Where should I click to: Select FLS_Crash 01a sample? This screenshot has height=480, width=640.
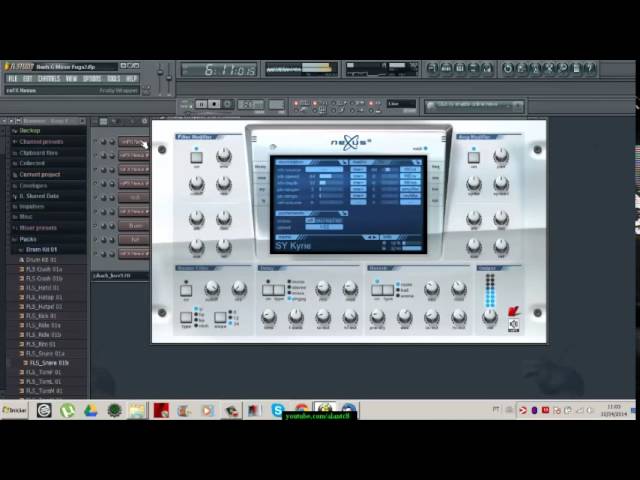(x=44, y=269)
